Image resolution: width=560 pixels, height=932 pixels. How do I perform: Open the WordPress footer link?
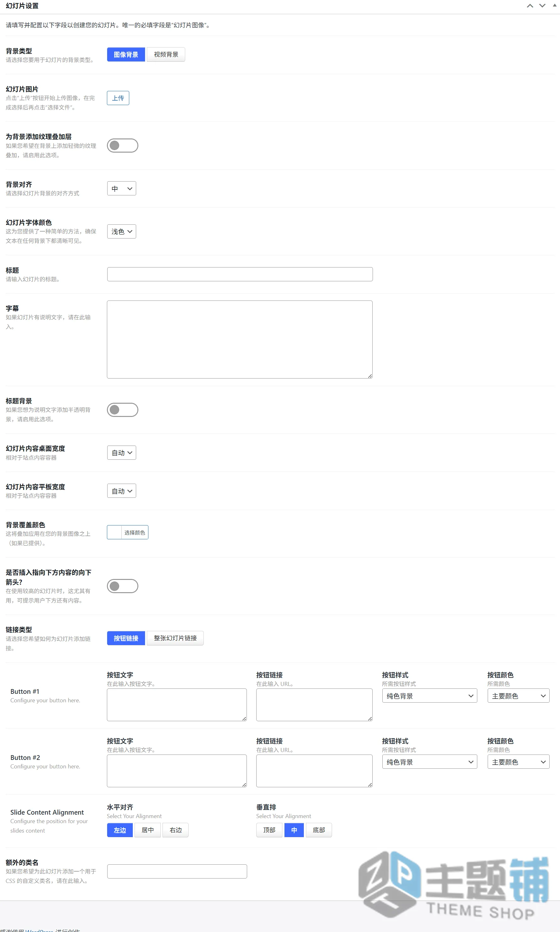(x=39, y=930)
